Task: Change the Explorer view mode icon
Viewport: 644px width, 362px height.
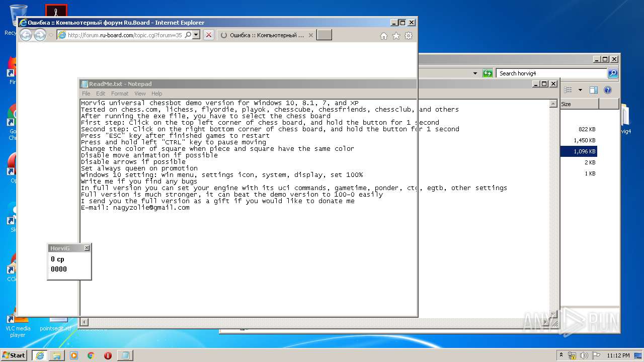Action: [568, 90]
